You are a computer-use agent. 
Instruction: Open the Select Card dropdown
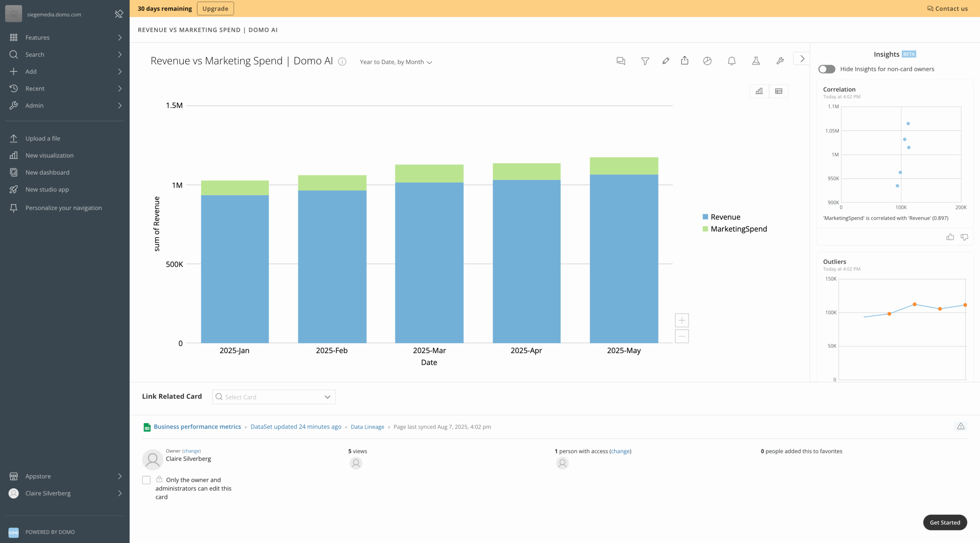tap(274, 397)
